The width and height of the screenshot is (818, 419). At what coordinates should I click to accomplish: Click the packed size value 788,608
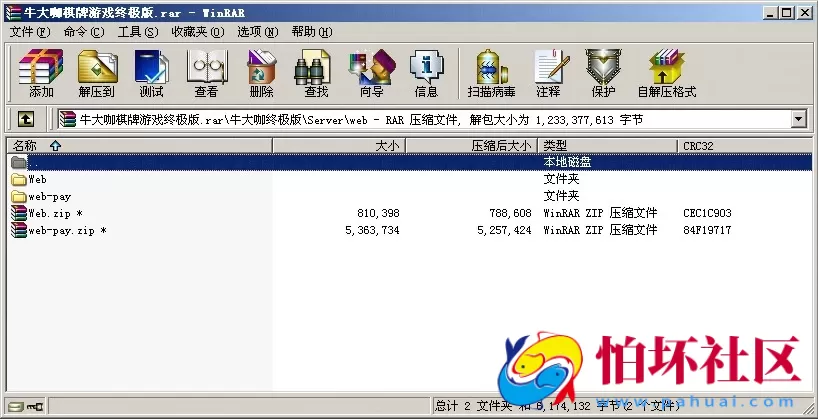(510, 213)
